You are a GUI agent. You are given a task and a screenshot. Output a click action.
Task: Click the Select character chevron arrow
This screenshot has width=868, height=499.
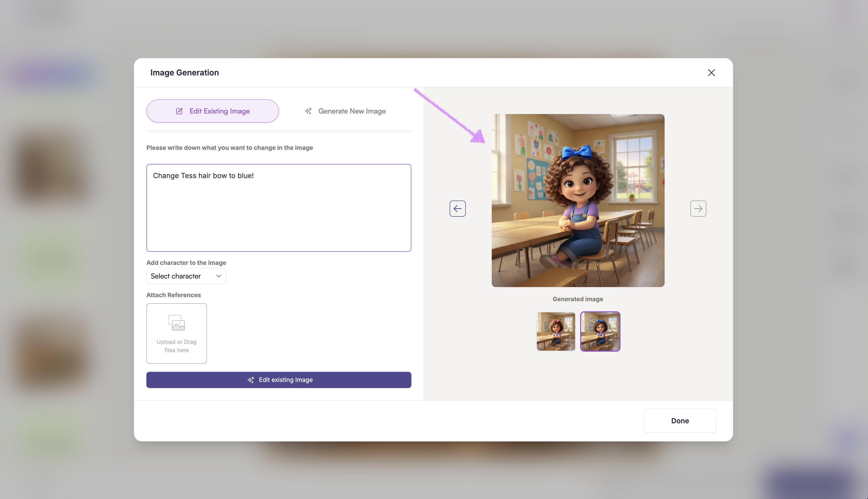219,276
